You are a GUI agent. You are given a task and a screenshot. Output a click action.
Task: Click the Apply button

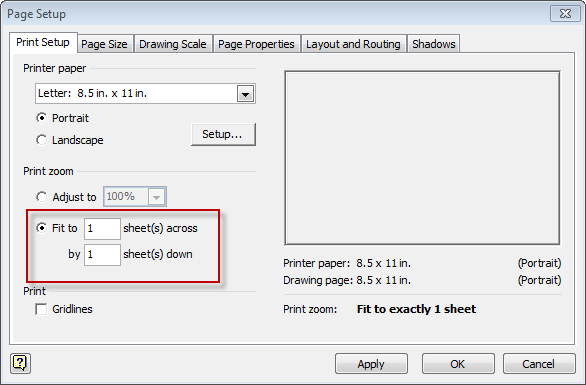371,364
